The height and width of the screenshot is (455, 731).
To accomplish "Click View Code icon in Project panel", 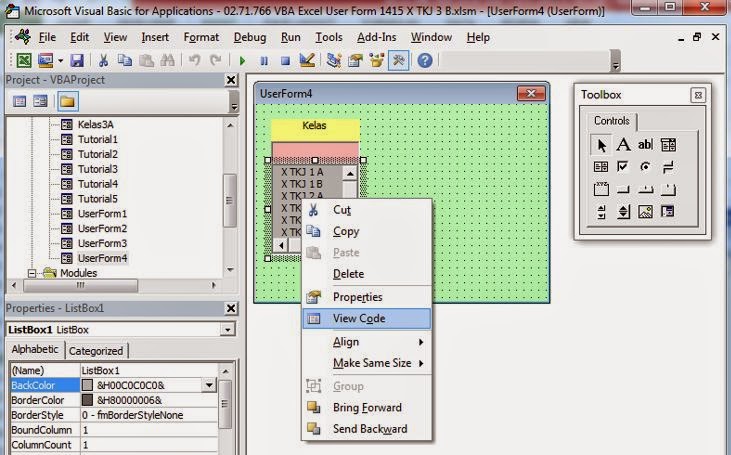I will [x=20, y=101].
